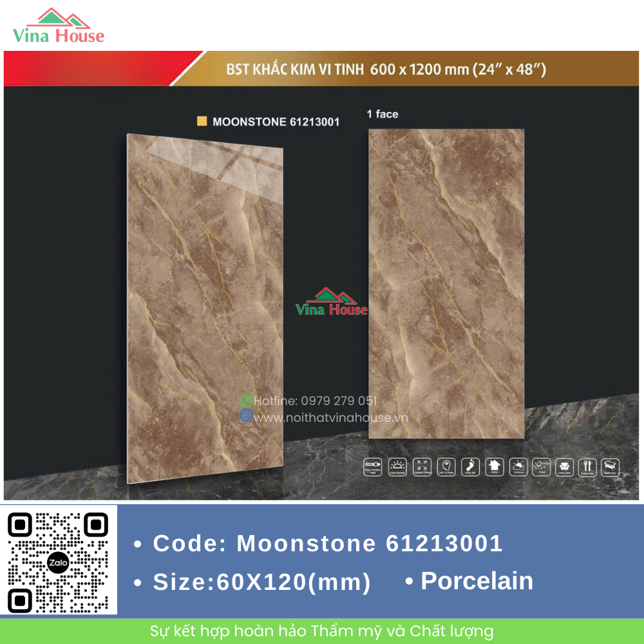Select the Floor tile footprint icon
The height and width of the screenshot is (644, 644).
(x=470, y=467)
